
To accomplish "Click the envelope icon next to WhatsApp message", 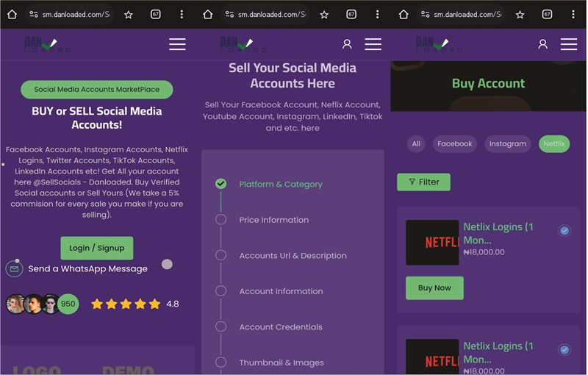I will (x=14, y=269).
